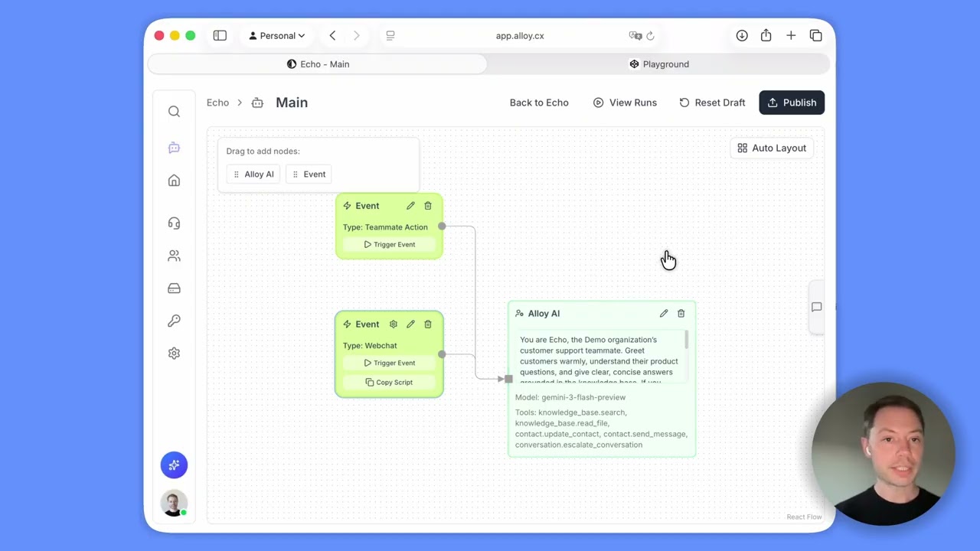
Task: Open the bot agents icon in the sidebar
Action: pyautogui.click(x=174, y=148)
